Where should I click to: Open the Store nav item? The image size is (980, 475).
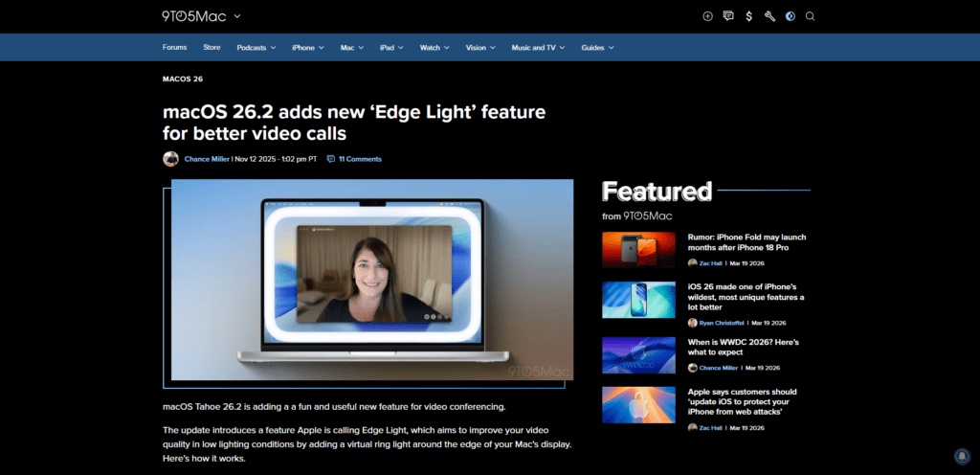tap(212, 48)
